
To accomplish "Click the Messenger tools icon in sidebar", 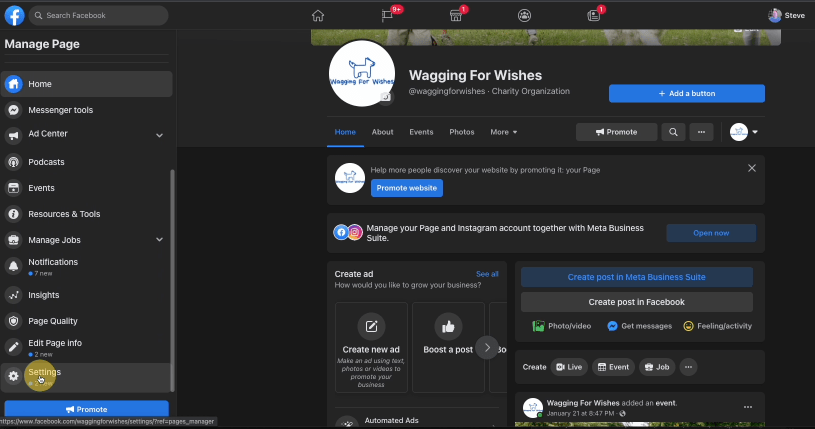I will (14, 110).
